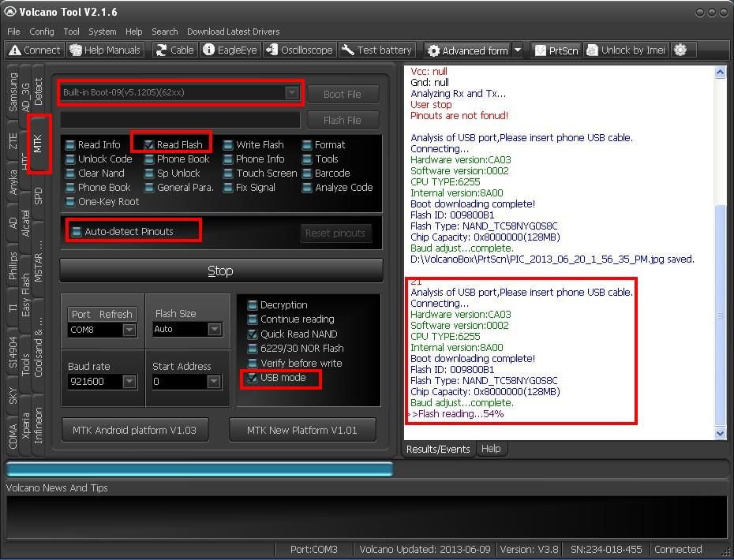
Task: Toggle the Verify before write checkbox
Action: point(253,364)
